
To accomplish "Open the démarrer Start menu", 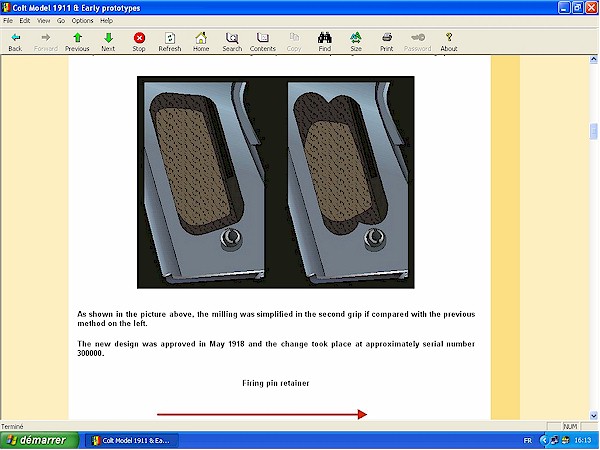I will (x=39, y=440).
